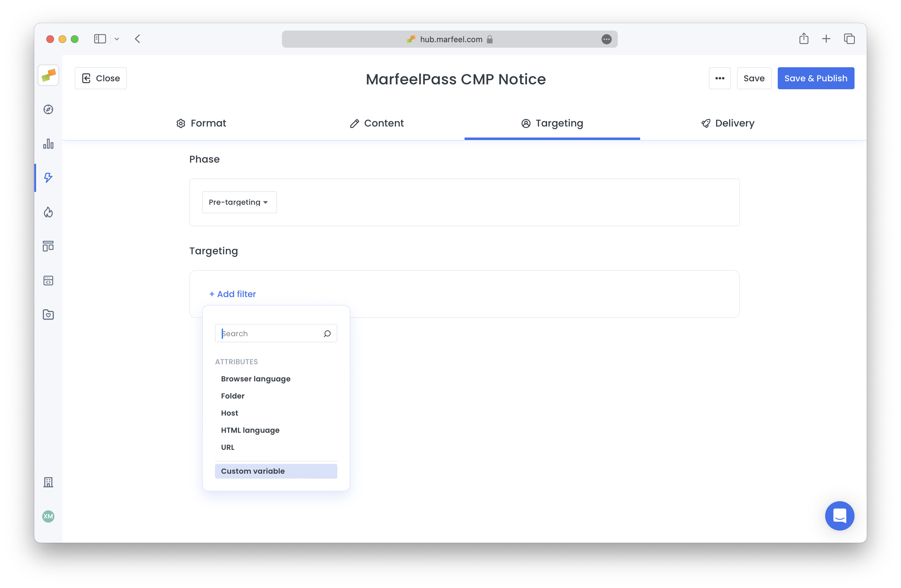Viewport: 901px width, 588px height.
Task: Click the building organization icon near bottom sidebar
Action: click(48, 483)
